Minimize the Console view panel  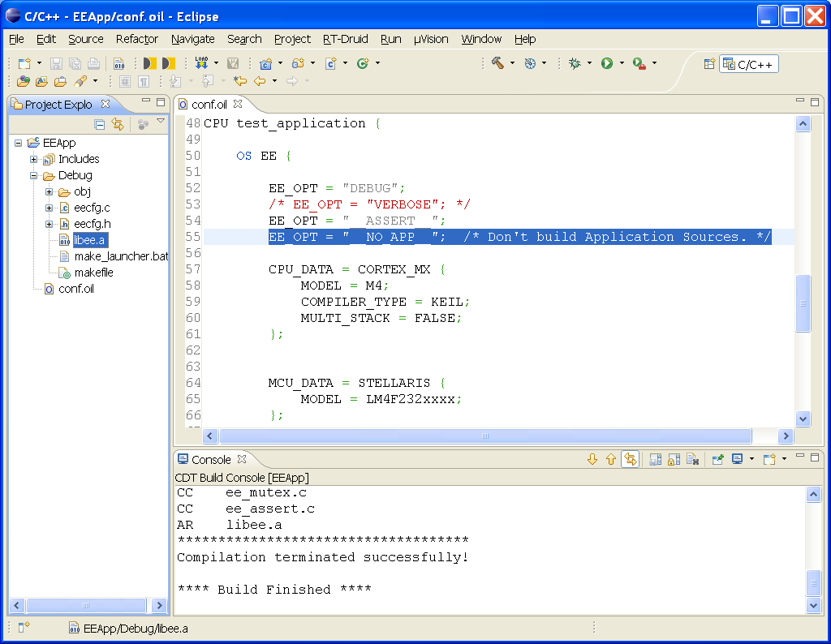[800, 456]
